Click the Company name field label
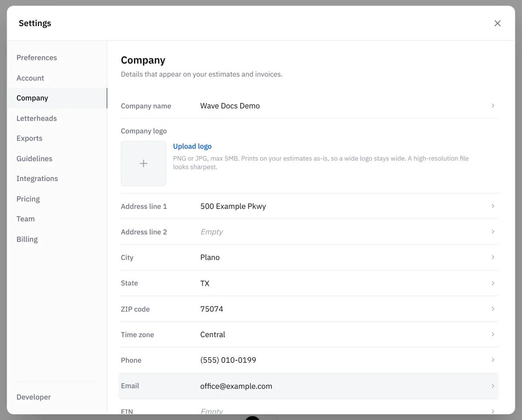The width and height of the screenshot is (522, 420). pyautogui.click(x=146, y=106)
